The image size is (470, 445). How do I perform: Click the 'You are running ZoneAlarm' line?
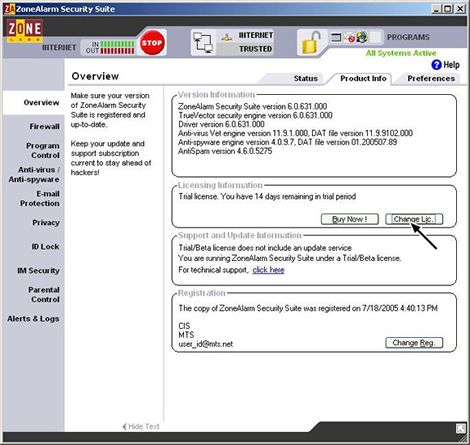[x=289, y=258]
